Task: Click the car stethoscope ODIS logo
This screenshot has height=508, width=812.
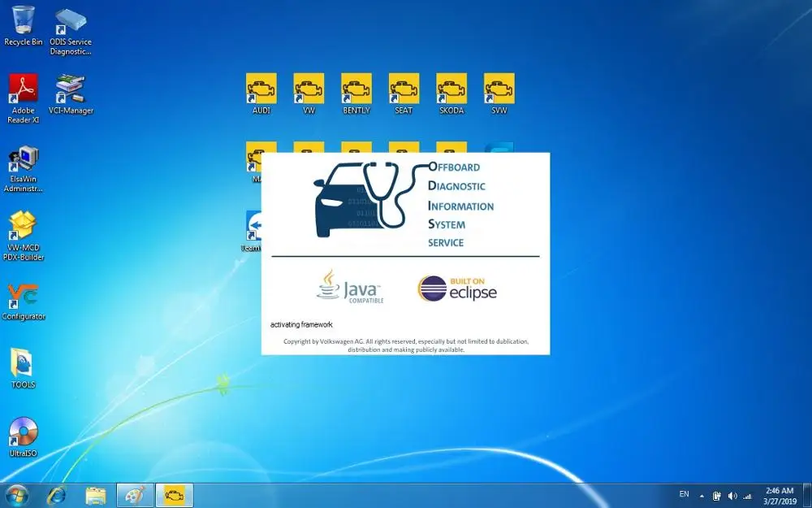Action: [x=370, y=198]
